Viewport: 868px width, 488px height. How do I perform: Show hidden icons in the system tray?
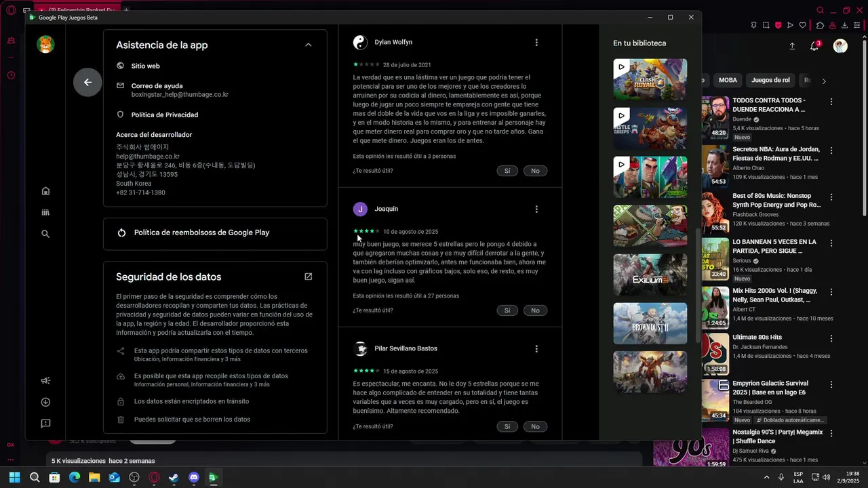click(x=767, y=477)
